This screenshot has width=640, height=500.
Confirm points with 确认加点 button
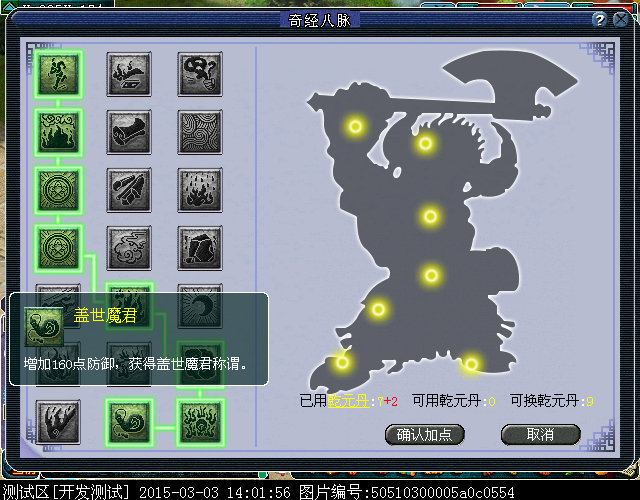pyautogui.click(x=424, y=435)
